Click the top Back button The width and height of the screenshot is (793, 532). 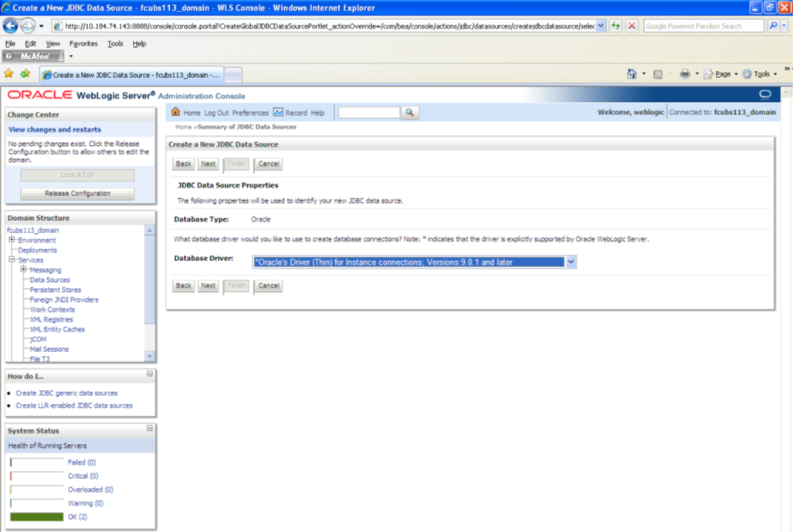tap(183, 164)
